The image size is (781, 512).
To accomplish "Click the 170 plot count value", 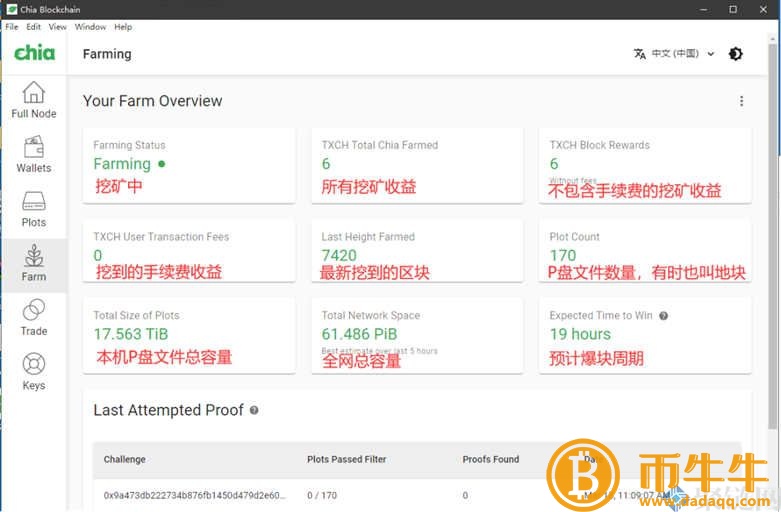I will tap(563, 256).
